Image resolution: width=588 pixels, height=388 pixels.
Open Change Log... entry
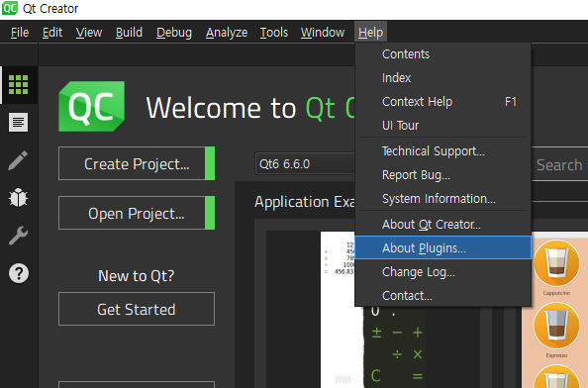click(x=442, y=272)
